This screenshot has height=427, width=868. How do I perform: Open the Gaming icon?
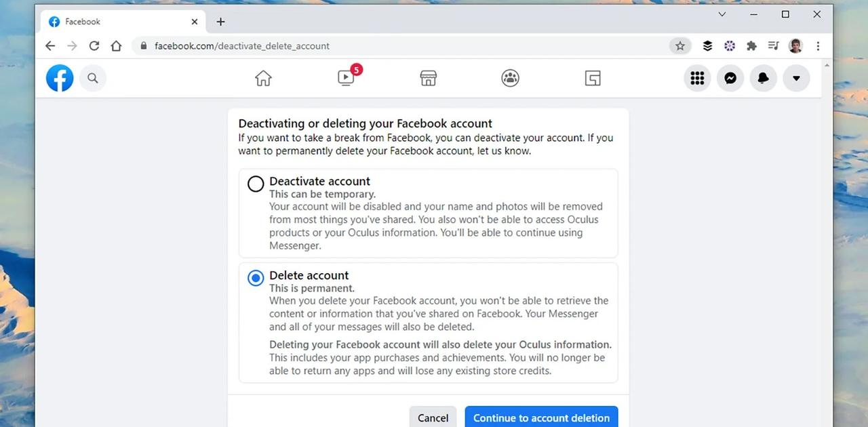(592, 77)
